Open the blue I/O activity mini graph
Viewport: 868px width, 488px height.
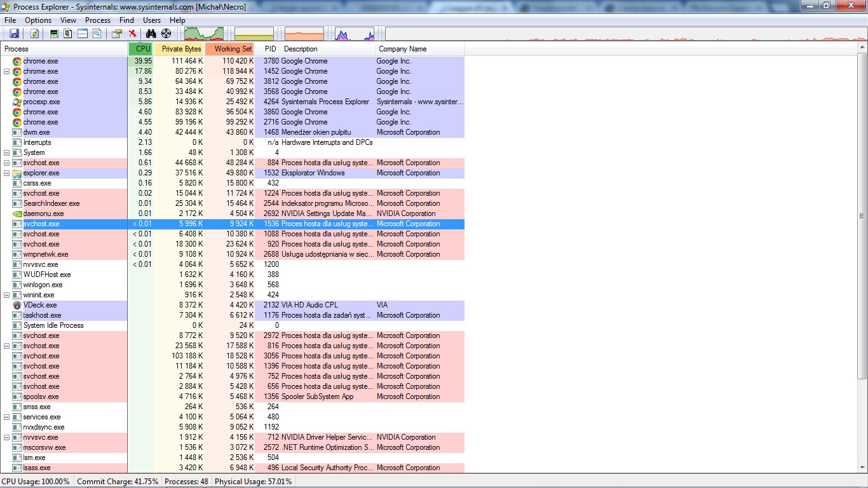[x=355, y=34]
